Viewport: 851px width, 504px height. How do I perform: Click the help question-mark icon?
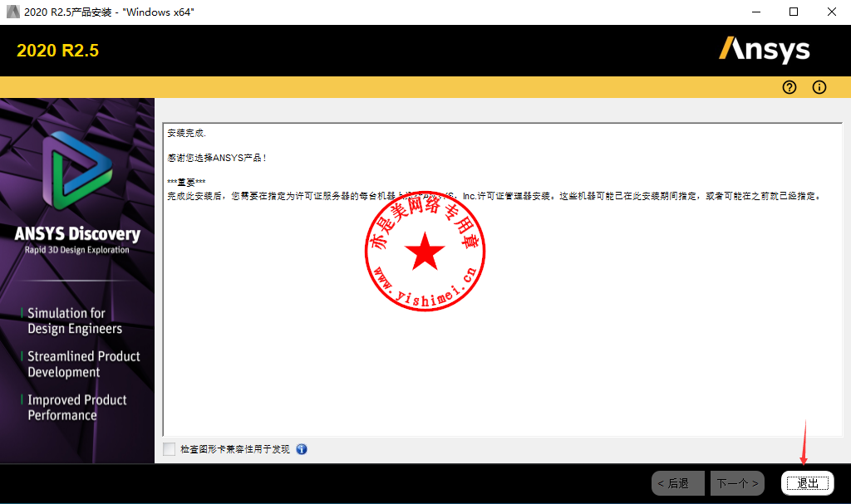[x=790, y=87]
